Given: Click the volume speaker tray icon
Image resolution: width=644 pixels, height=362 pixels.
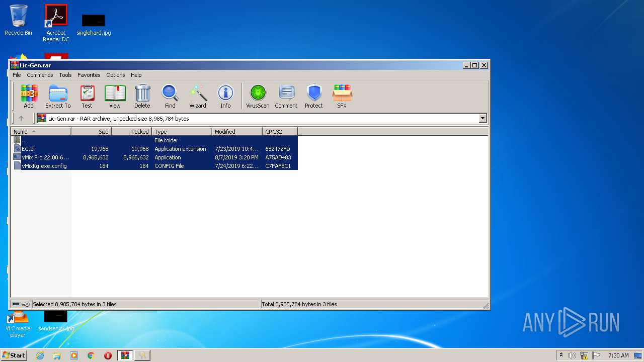Looking at the screenshot, I should point(572,355).
